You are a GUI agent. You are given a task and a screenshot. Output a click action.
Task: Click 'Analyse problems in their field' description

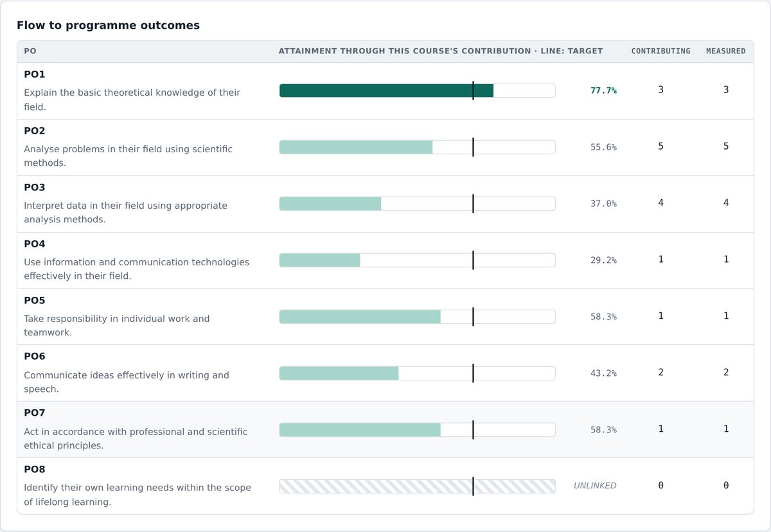[x=128, y=156]
